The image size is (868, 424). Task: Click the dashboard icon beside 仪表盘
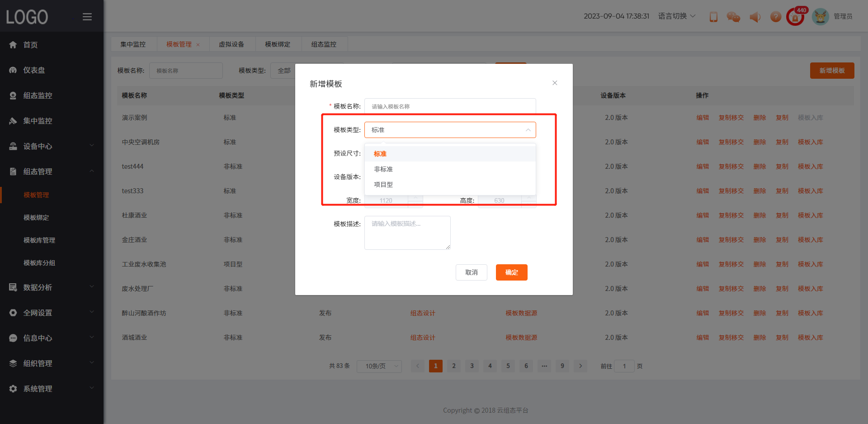click(x=13, y=70)
